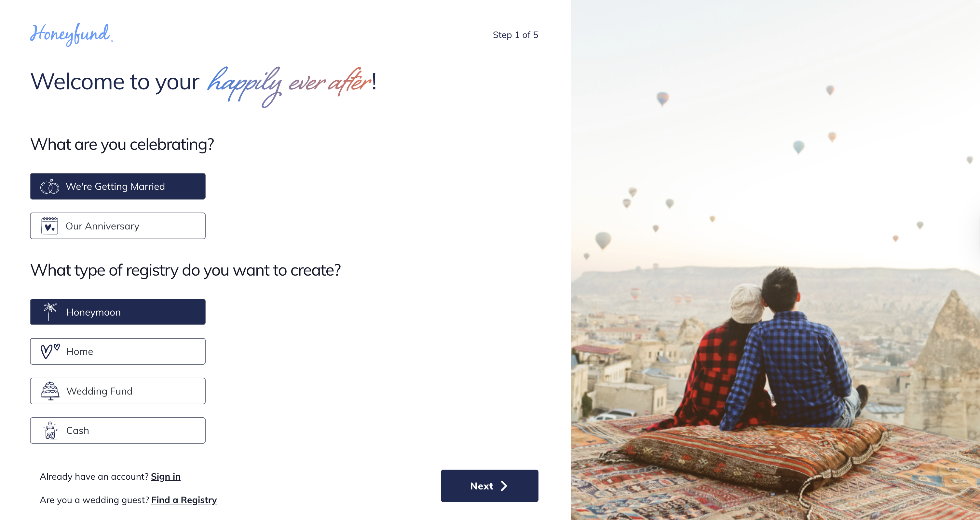Screen dimensions: 980x520
Task: Click the wedding cake icon
Action: tap(50, 391)
